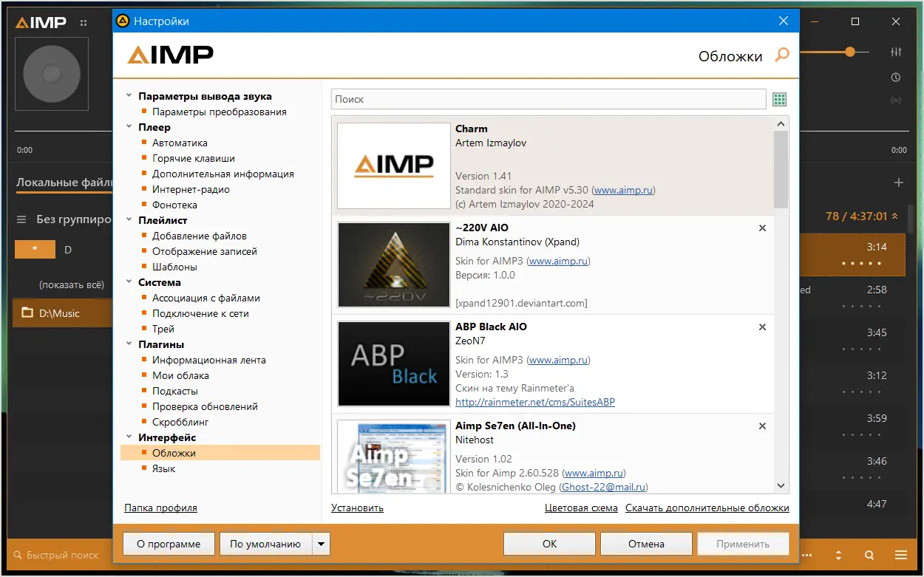Open the Папка профиля link
This screenshot has width=924, height=577.
(160, 508)
